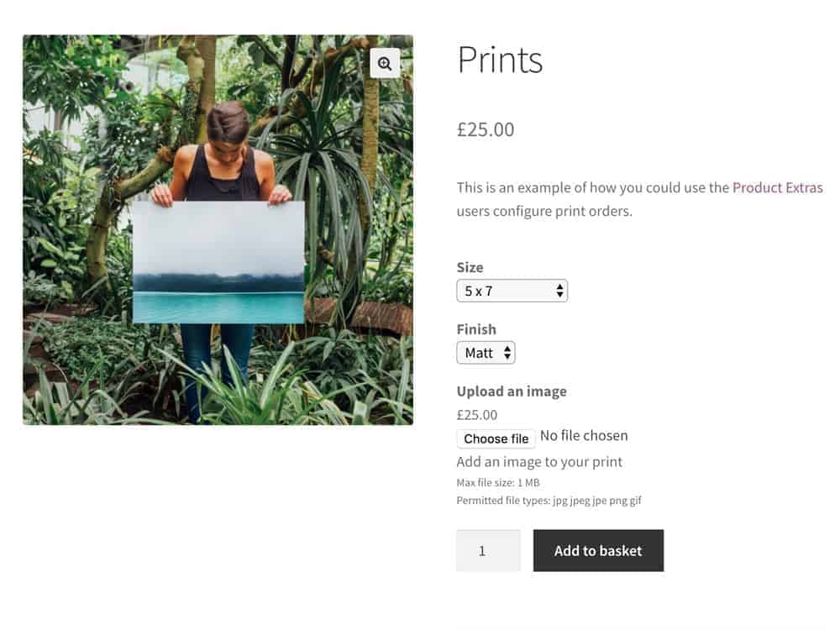Click the £25.00 price below the title
The height and width of the screenshot is (630, 840).
coord(486,129)
